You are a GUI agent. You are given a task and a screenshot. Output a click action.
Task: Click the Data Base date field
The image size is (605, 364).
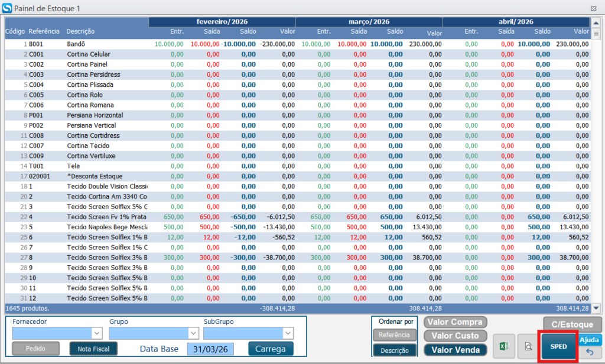pos(210,349)
